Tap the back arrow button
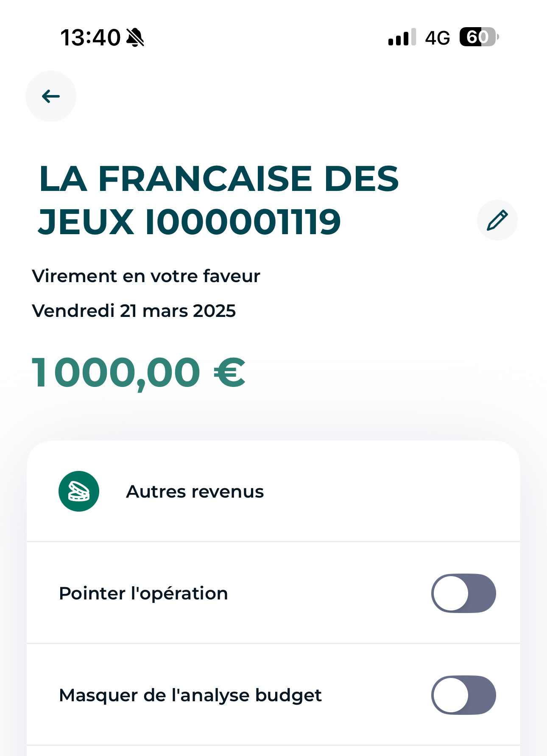This screenshot has width=547, height=756. (x=51, y=96)
